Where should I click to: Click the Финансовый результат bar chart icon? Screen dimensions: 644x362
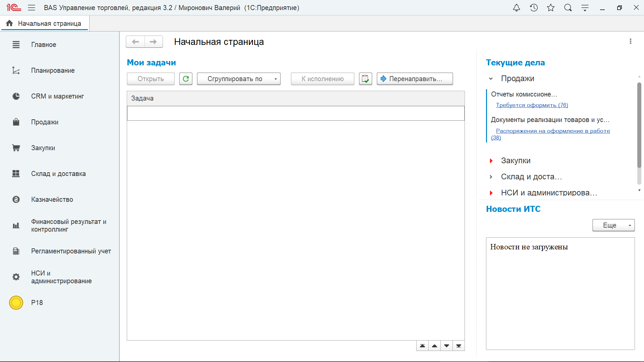click(x=16, y=226)
